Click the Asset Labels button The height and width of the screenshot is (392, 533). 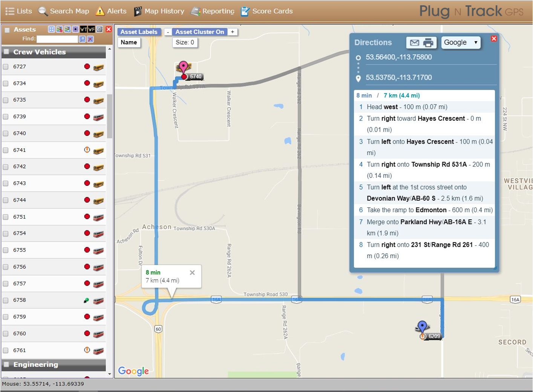point(139,32)
